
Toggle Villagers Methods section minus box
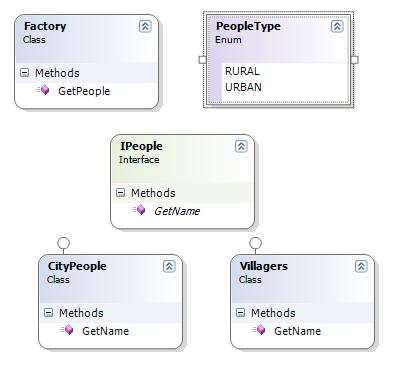pos(240,313)
